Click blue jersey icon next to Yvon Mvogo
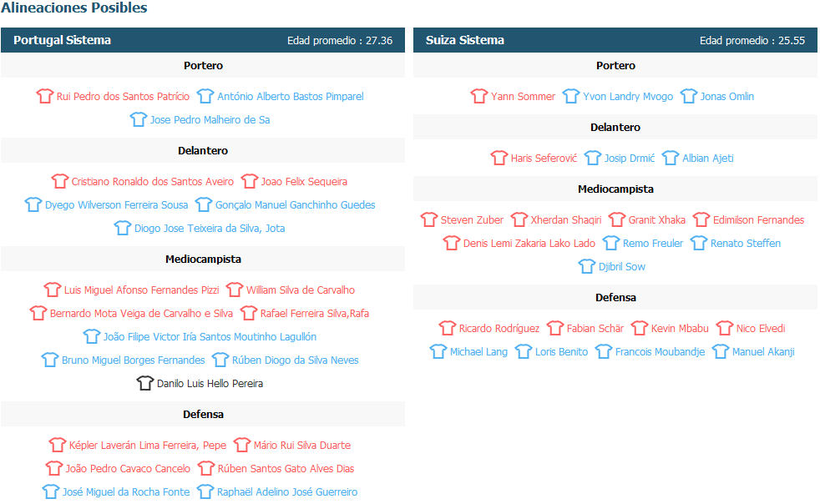Image resolution: width=820 pixels, height=504 pixels. coord(571,96)
